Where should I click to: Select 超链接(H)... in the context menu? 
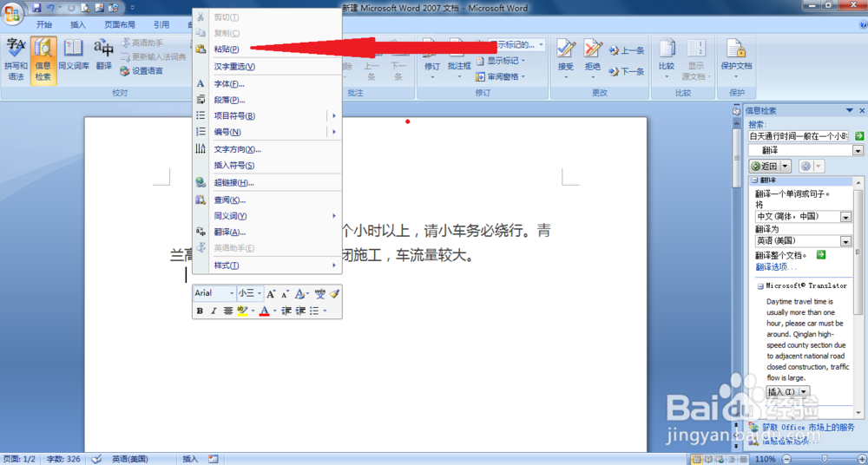click(x=266, y=183)
